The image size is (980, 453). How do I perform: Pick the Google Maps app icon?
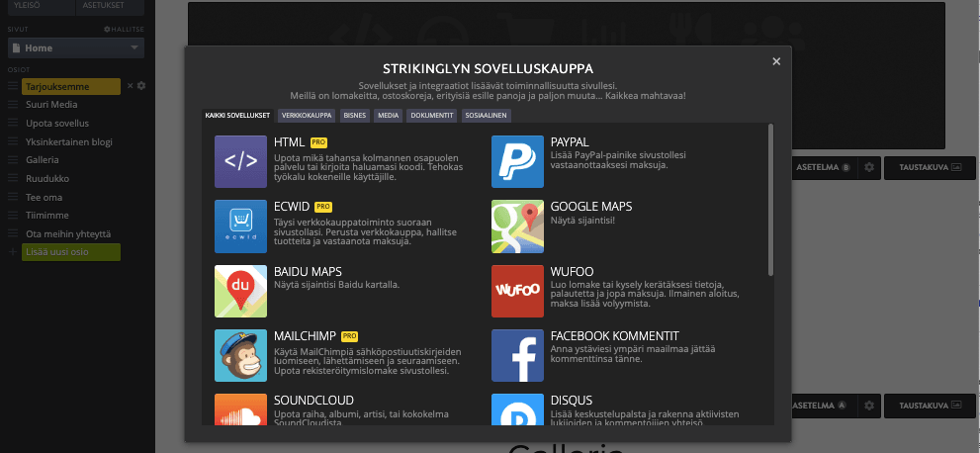pyautogui.click(x=517, y=226)
